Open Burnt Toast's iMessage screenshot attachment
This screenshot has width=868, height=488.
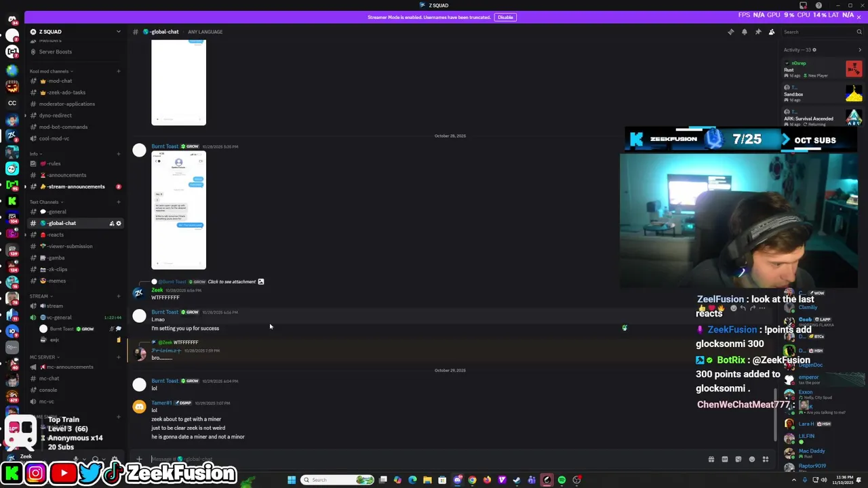pos(178,210)
